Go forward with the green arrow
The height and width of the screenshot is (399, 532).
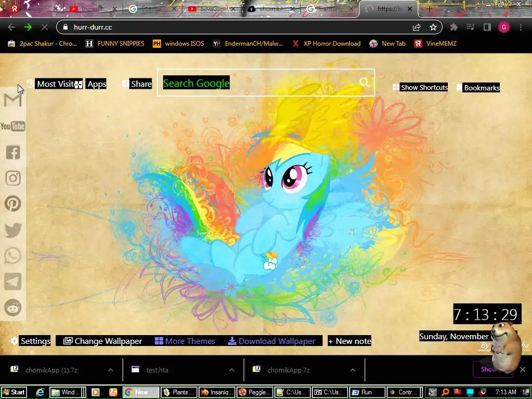pos(28,27)
